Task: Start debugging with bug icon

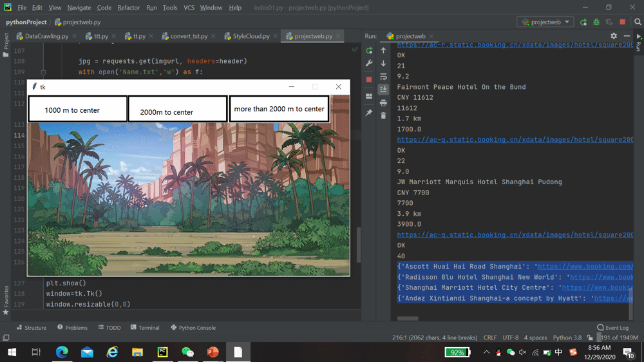Action: click(596, 22)
